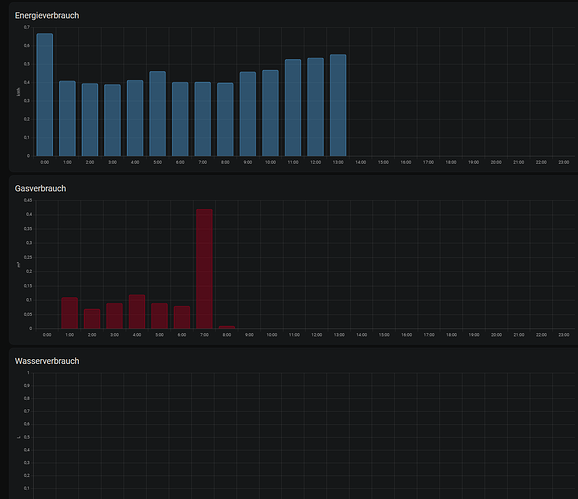Click the 0:00 x-axis label under Energieverbrauch
The width and height of the screenshot is (578, 499).
(x=45, y=162)
